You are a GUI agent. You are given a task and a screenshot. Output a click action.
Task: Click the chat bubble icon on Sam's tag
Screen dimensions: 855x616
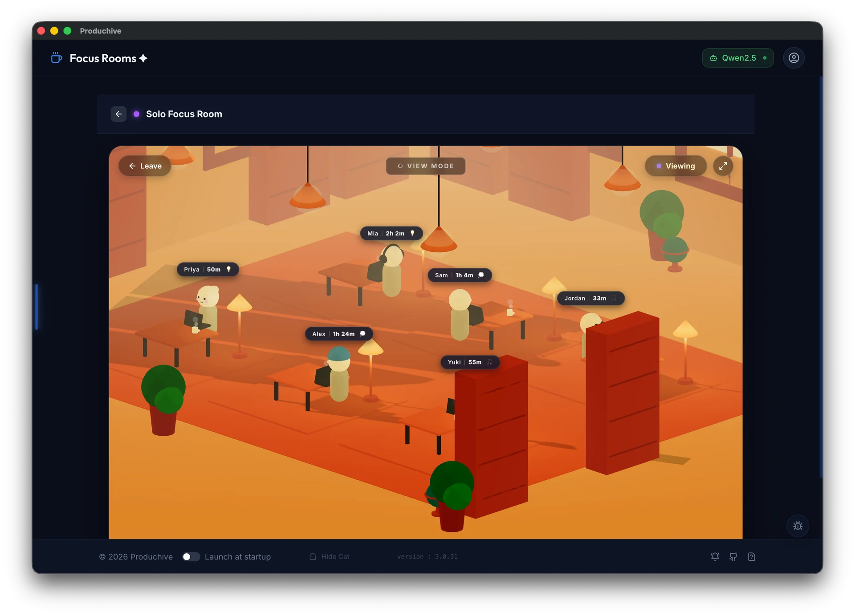[x=481, y=275]
